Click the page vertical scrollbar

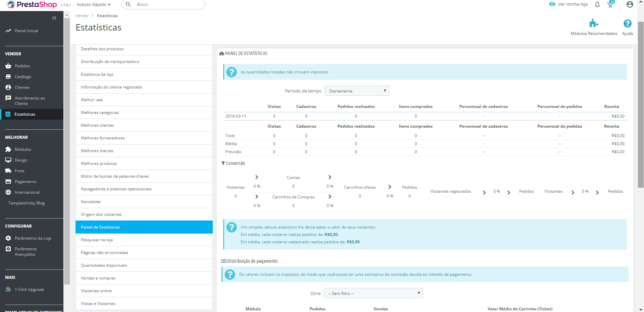(641, 104)
